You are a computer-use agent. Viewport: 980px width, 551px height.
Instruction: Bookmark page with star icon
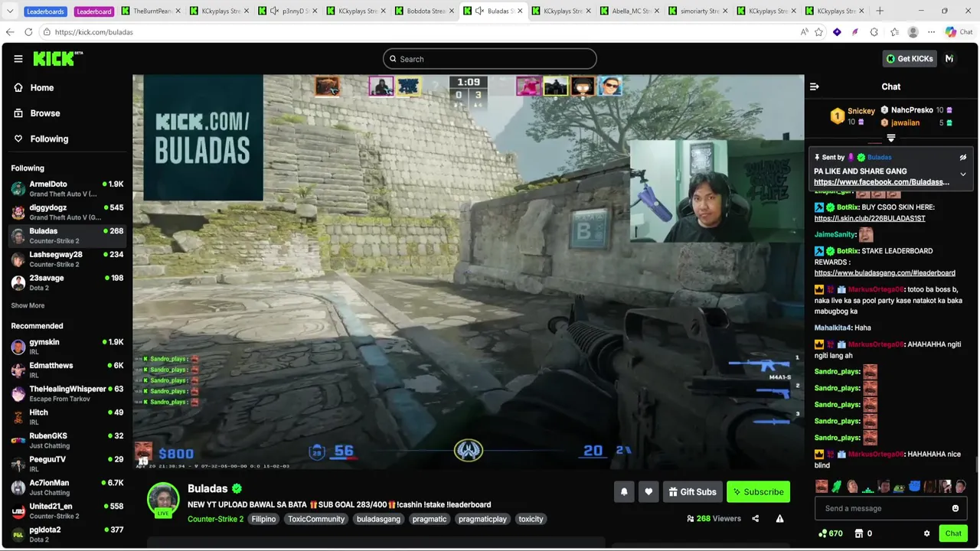[818, 32]
